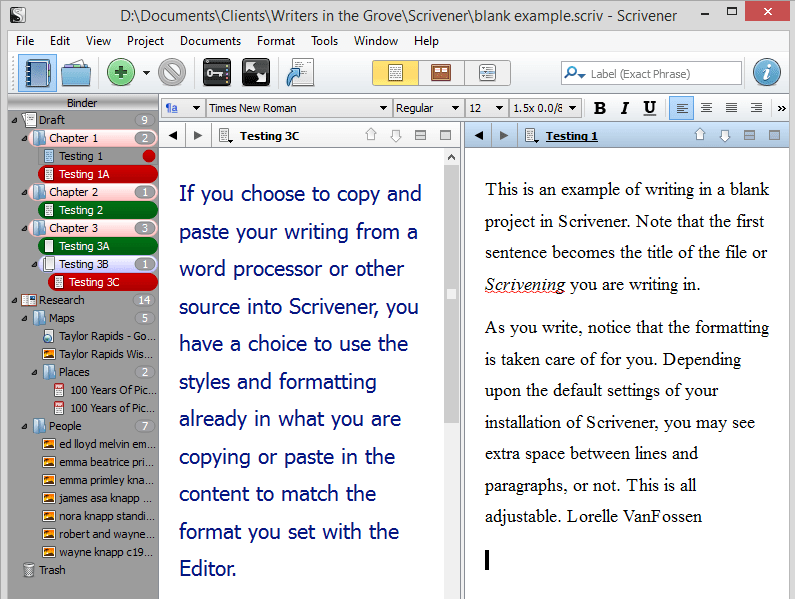Image resolution: width=795 pixels, height=599 pixels.
Task: Collapse the People folder
Action: (x=24, y=426)
